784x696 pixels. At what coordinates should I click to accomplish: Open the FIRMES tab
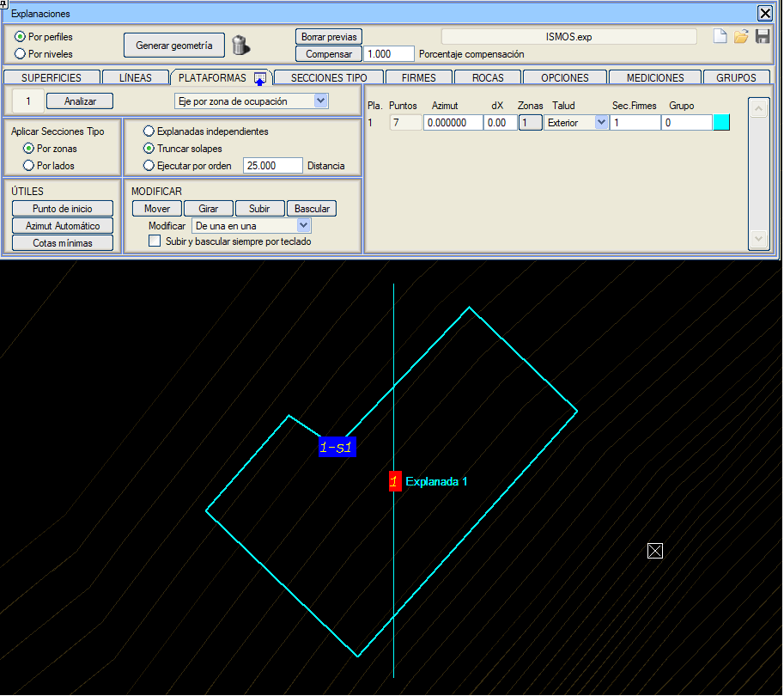click(x=419, y=77)
